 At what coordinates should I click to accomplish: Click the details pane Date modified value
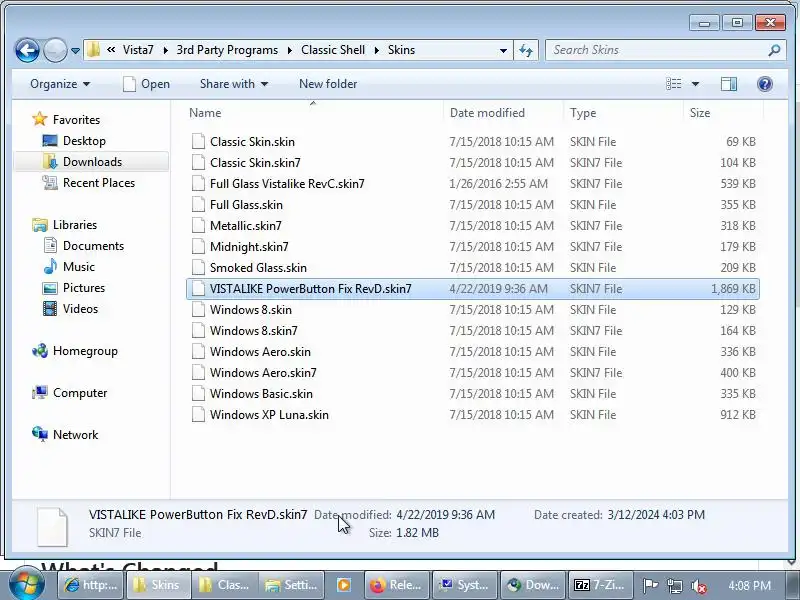pos(445,515)
